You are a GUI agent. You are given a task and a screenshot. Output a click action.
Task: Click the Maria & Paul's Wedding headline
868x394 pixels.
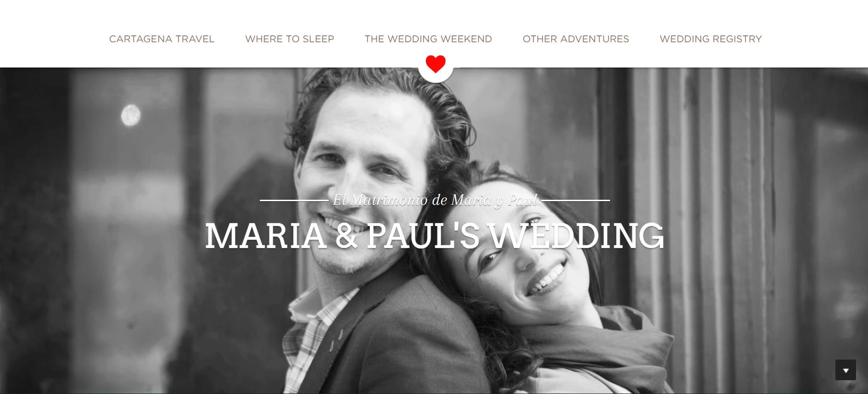(434, 236)
